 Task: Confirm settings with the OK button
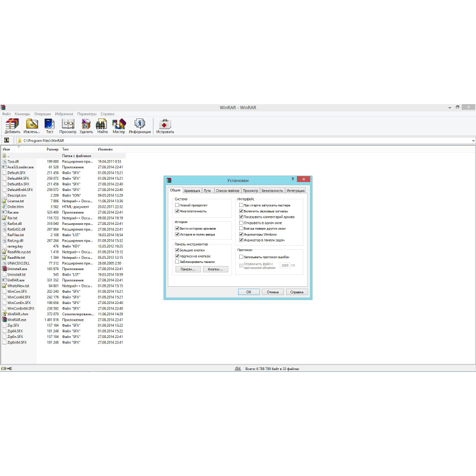click(249, 292)
